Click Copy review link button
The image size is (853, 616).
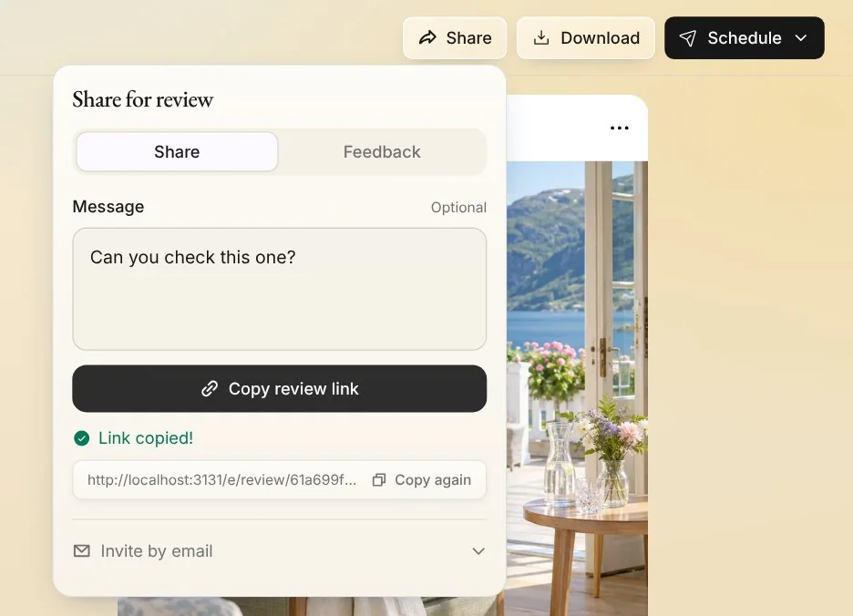tap(280, 388)
